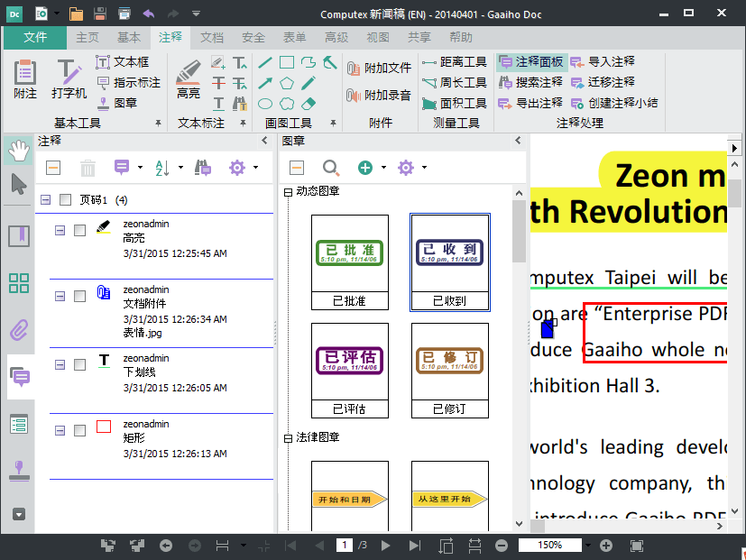Select the 附注 sticky note tool
746x560 pixels.
pos(24,79)
